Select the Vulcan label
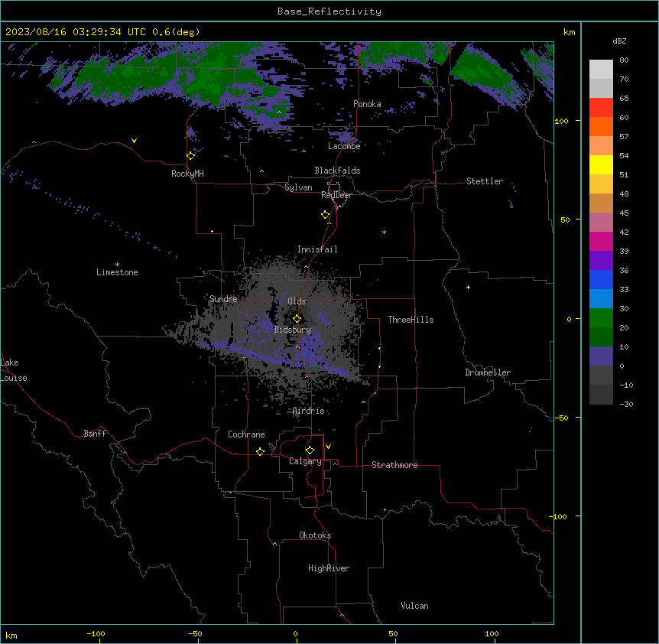This screenshot has height=644, width=659. 414,606
